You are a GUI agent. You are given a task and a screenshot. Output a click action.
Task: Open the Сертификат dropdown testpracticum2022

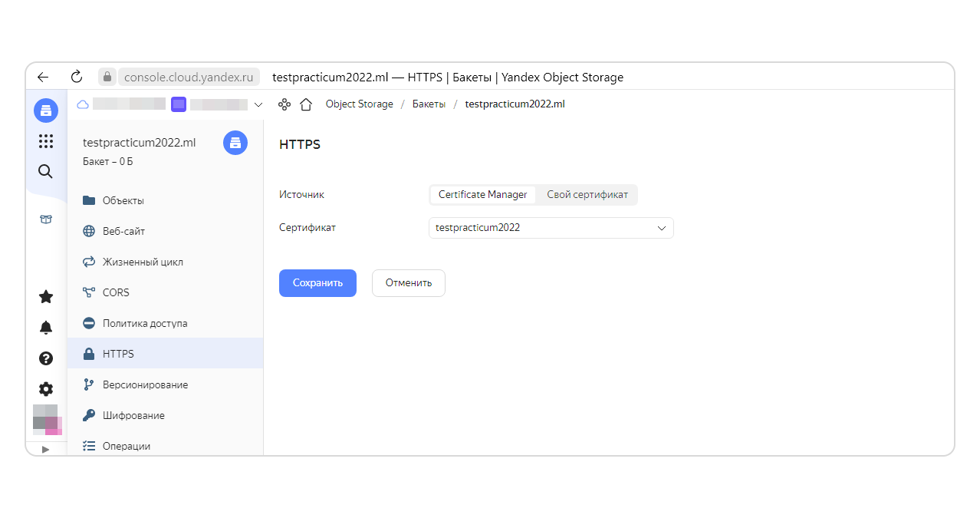tap(551, 228)
